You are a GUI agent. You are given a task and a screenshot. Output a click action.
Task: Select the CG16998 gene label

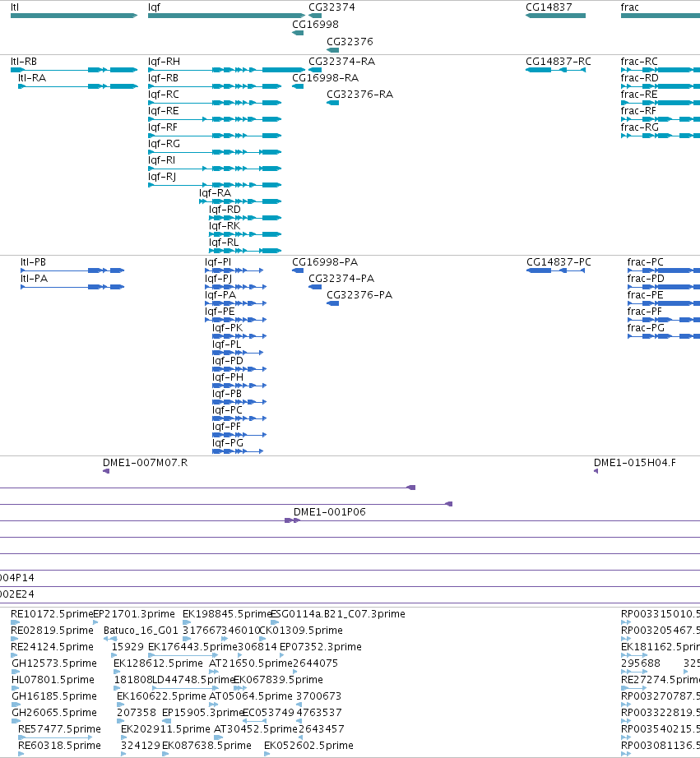coord(315,25)
